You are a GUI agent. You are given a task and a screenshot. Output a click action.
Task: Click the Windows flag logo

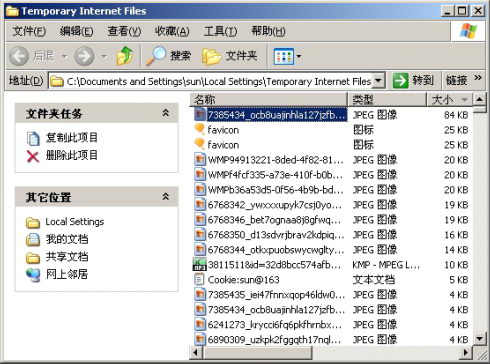468,31
